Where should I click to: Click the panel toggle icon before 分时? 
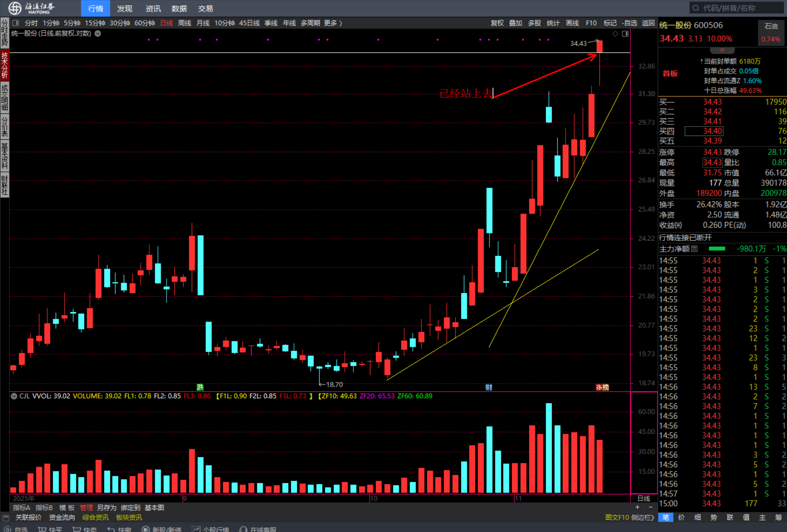(x=15, y=23)
